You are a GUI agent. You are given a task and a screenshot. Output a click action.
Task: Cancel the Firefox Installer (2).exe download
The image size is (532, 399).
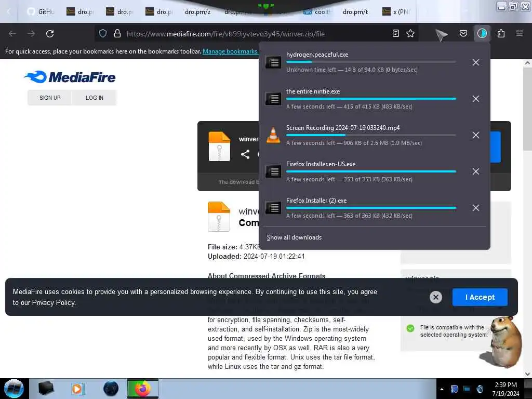[476, 208]
